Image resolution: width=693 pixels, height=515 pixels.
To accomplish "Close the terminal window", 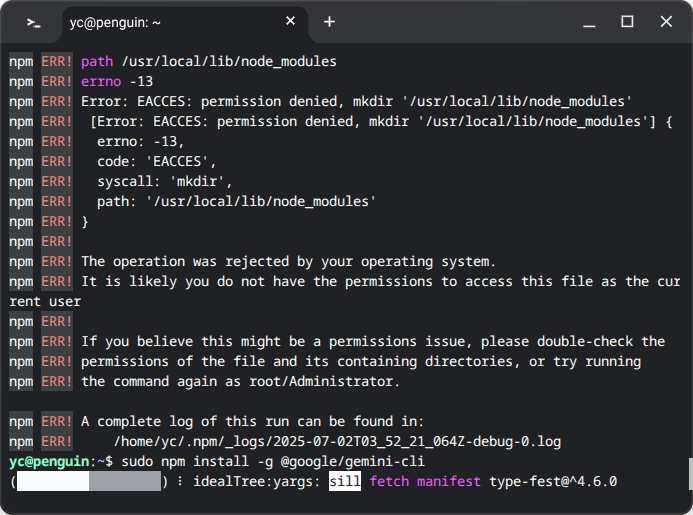I will [x=666, y=22].
